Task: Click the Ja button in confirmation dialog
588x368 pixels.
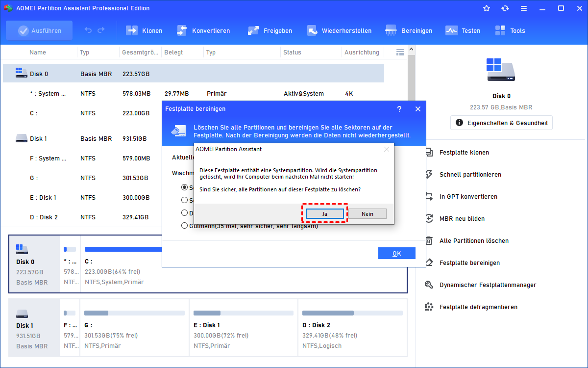Action: (324, 214)
